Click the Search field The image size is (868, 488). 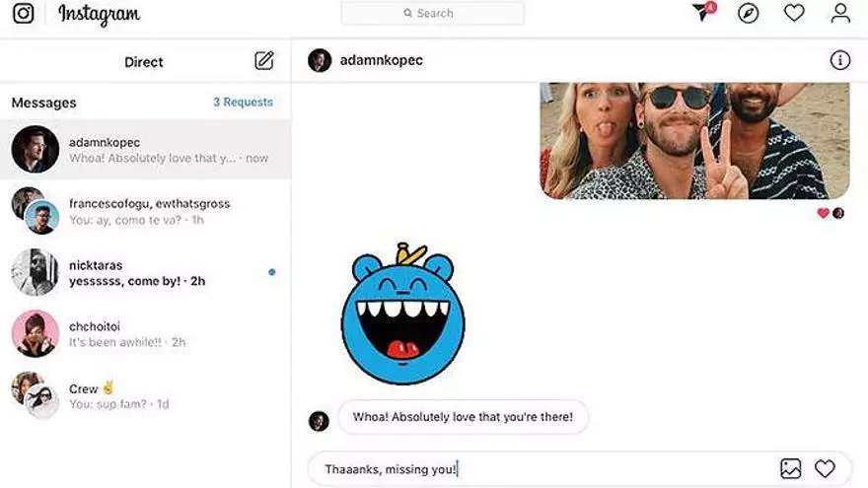(432, 13)
